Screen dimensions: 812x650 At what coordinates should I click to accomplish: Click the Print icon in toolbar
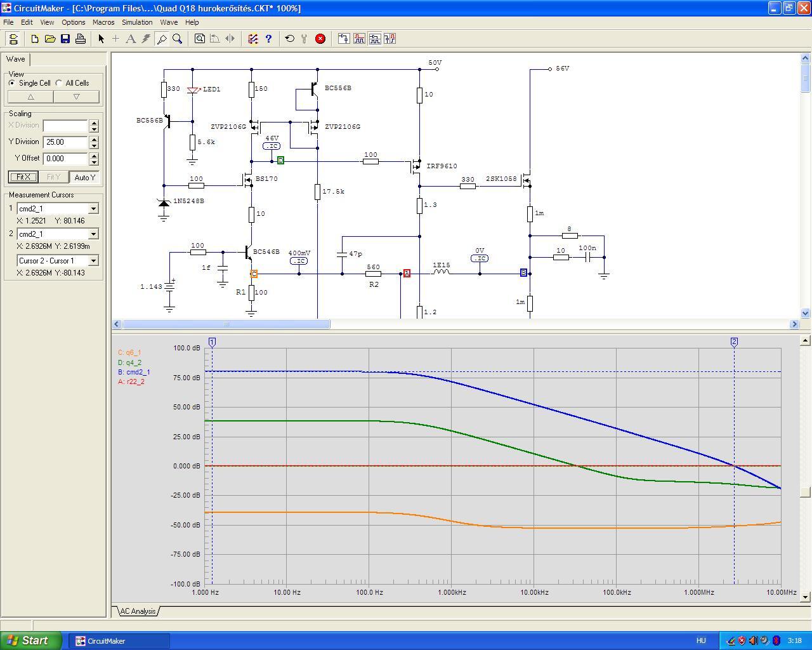point(81,39)
